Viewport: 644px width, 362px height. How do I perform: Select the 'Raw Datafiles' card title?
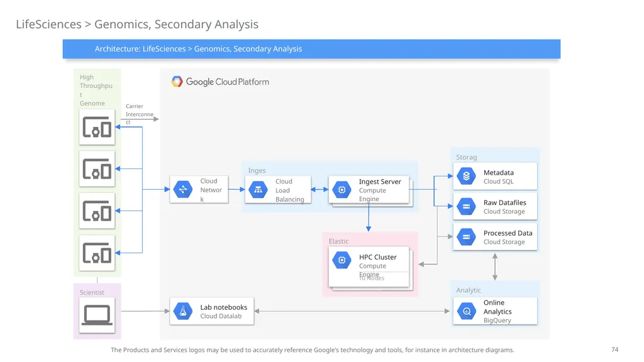(x=505, y=202)
